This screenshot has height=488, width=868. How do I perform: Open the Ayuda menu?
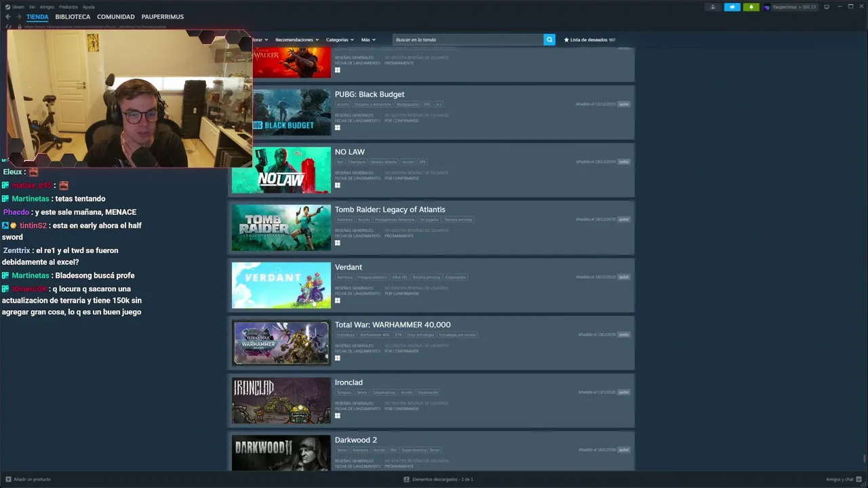[x=89, y=7]
